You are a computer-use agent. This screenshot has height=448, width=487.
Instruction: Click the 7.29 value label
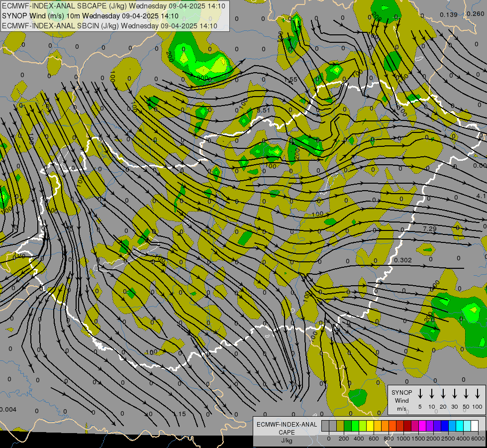(430, 229)
